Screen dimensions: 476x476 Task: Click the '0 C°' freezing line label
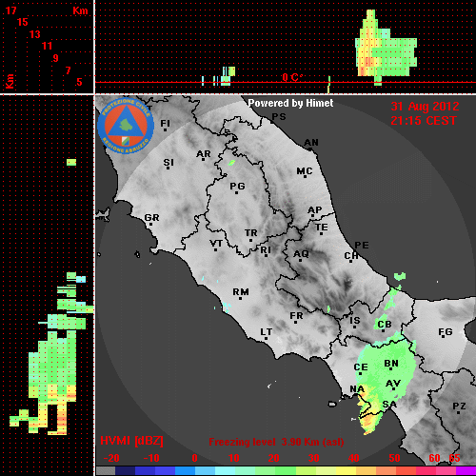292,77
